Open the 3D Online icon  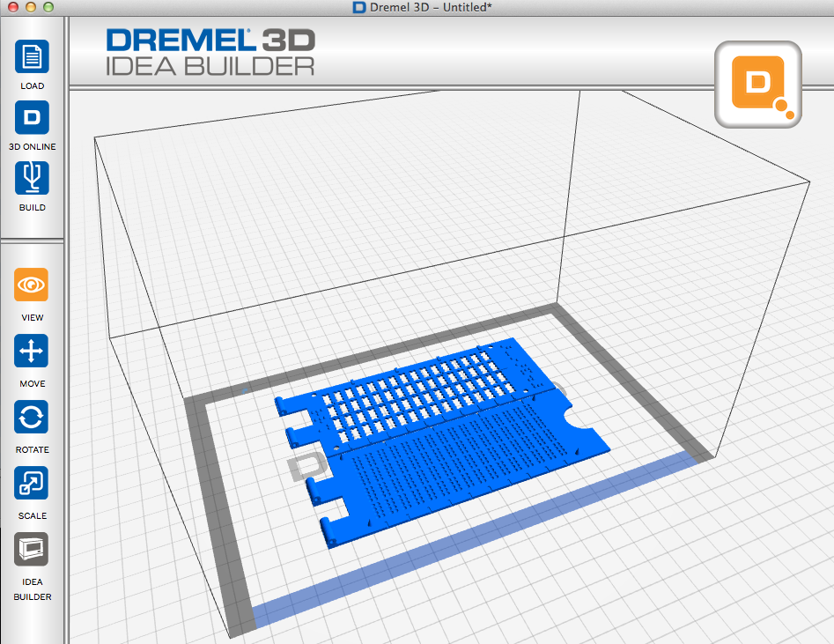(32, 117)
